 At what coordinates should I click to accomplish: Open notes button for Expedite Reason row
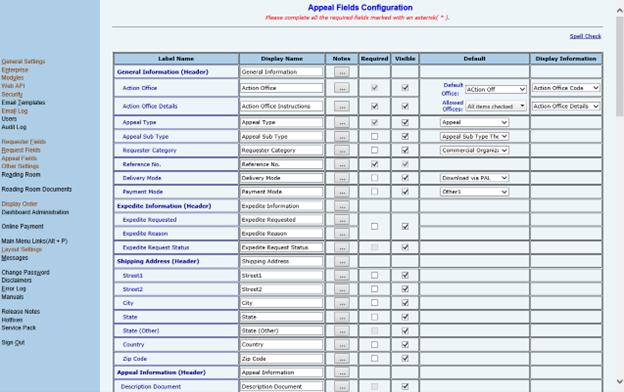[x=342, y=234]
